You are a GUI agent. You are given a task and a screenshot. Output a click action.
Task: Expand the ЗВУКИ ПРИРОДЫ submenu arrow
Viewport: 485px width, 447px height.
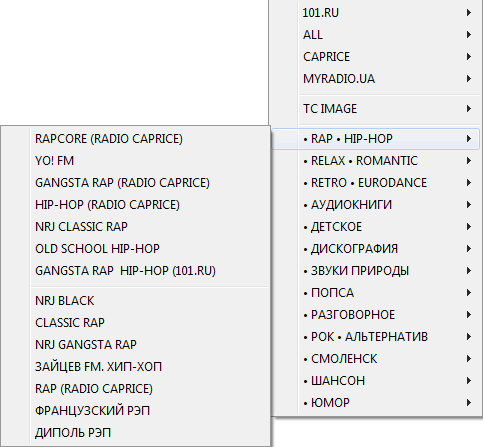pos(469,271)
